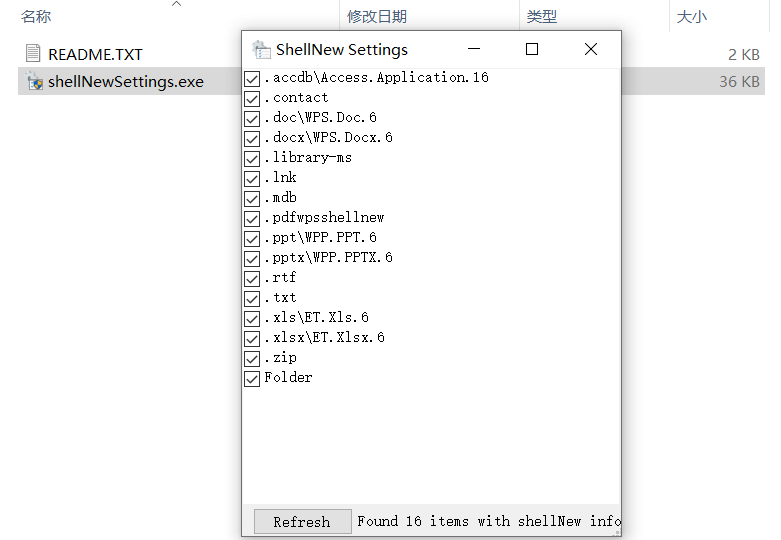Uncheck the .rtf checkbox
Screen dimensions: 781x540
coord(252,278)
